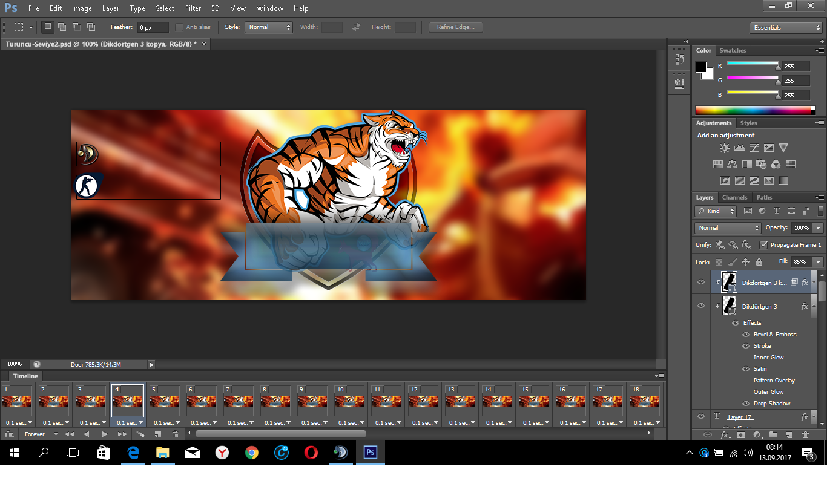
Task: Add a Photo Filter adjustment
Action: point(762,164)
